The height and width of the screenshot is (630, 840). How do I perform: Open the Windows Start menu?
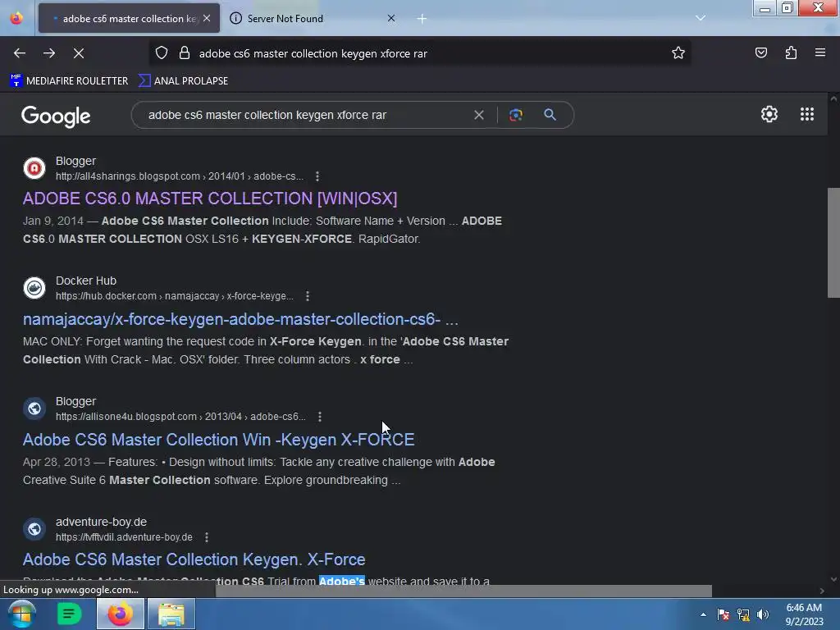(x=21, y=614)
